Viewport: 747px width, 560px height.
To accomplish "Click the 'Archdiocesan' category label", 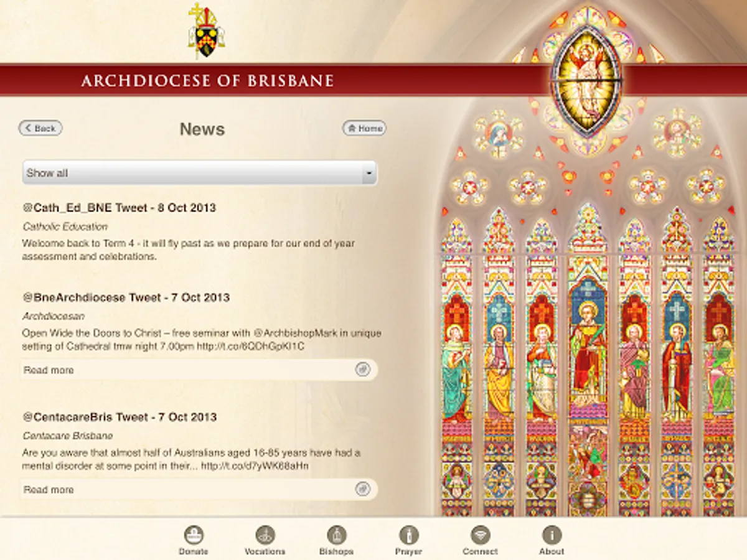I will (54, 316).
